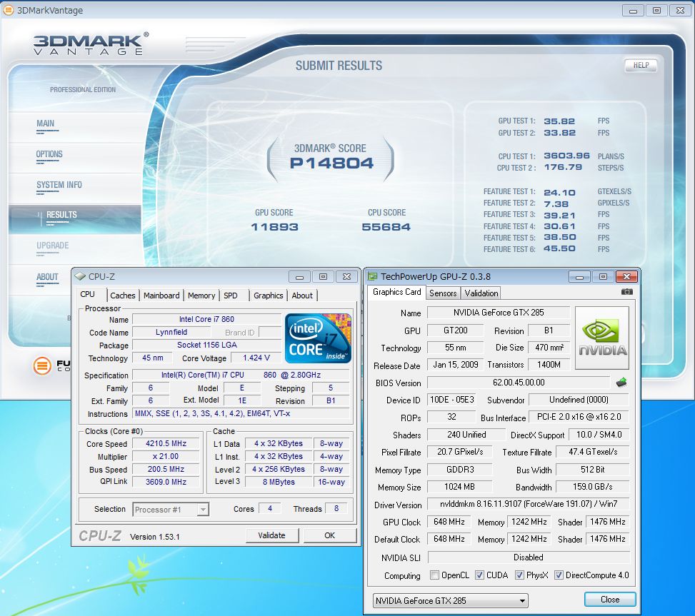Click the Futuremark orange logo icon
The image size is (695, 616).
click(42, 366)
